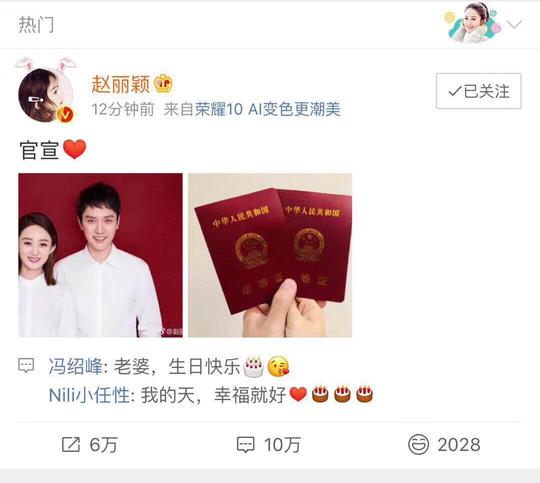
Task: Open the poster's bunny-ear avatar
Action: tap(45, 91)
